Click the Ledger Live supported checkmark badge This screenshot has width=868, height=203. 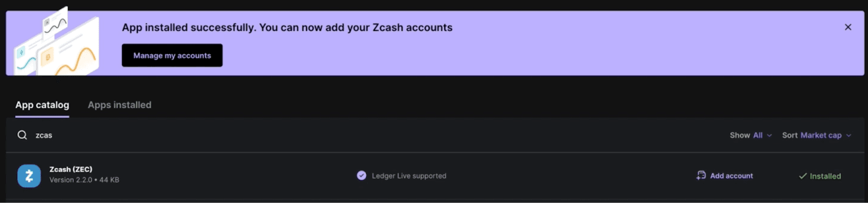click(361, 175)
